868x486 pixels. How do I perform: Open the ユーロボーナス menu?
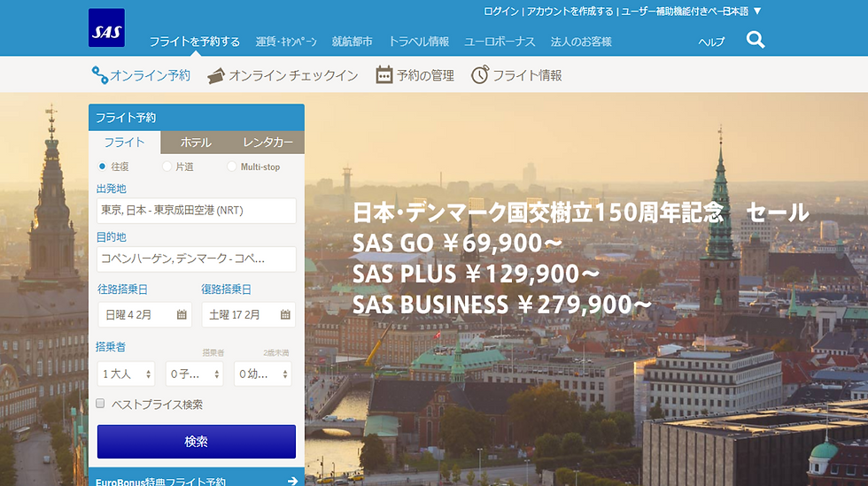coord(500,42)
